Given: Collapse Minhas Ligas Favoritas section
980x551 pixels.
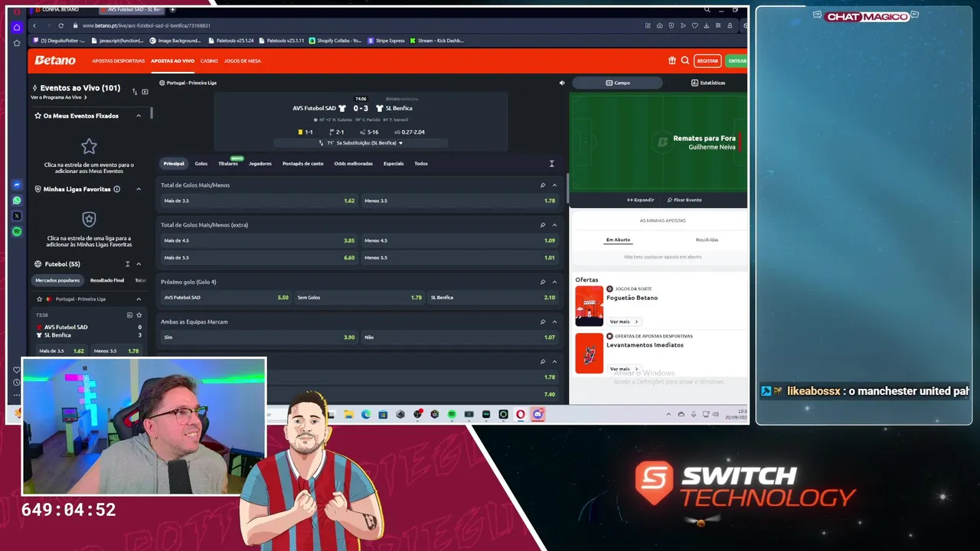Looking at the screenshot, I should click(139, 189).
